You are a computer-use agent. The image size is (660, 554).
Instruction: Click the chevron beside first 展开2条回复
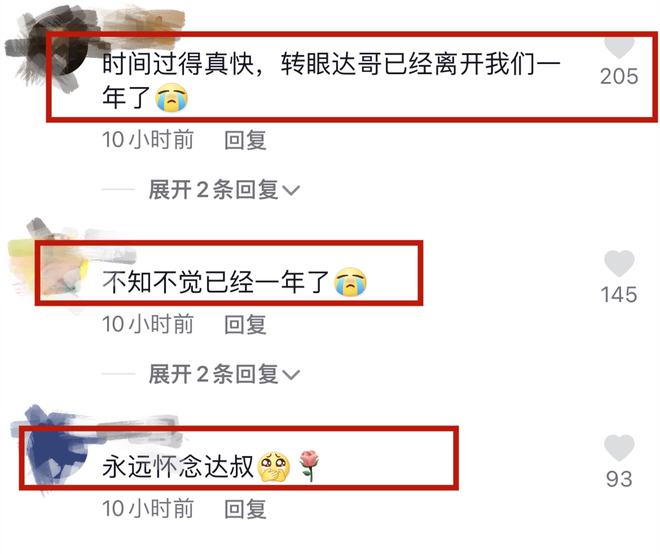point(291,191)
